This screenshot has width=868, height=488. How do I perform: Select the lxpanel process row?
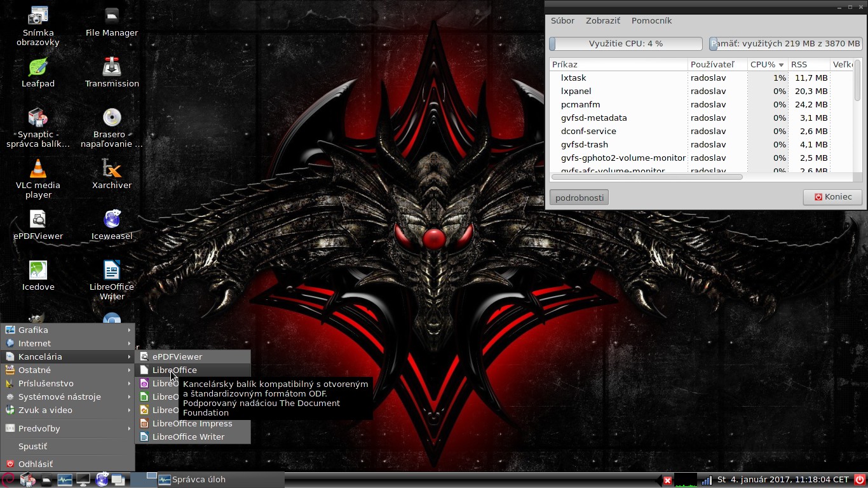(701, 91)
